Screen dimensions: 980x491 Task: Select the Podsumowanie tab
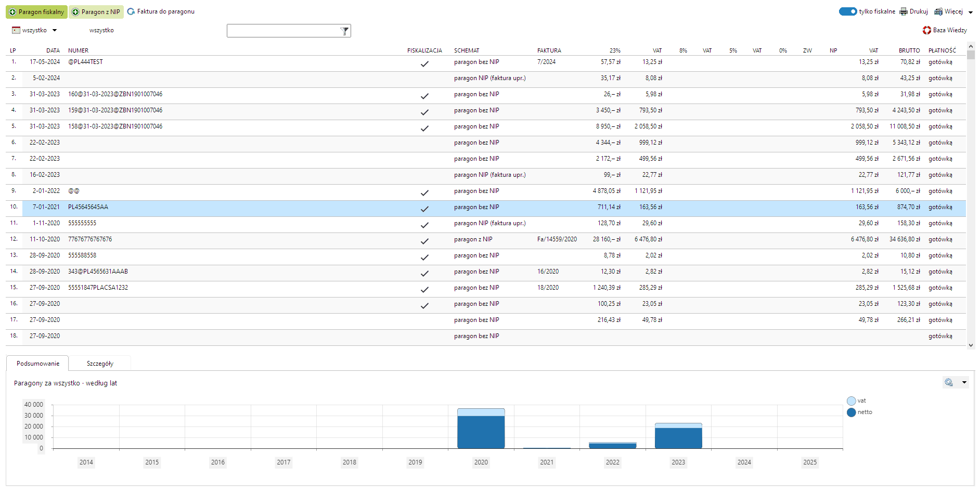click(x=38, y=364)
